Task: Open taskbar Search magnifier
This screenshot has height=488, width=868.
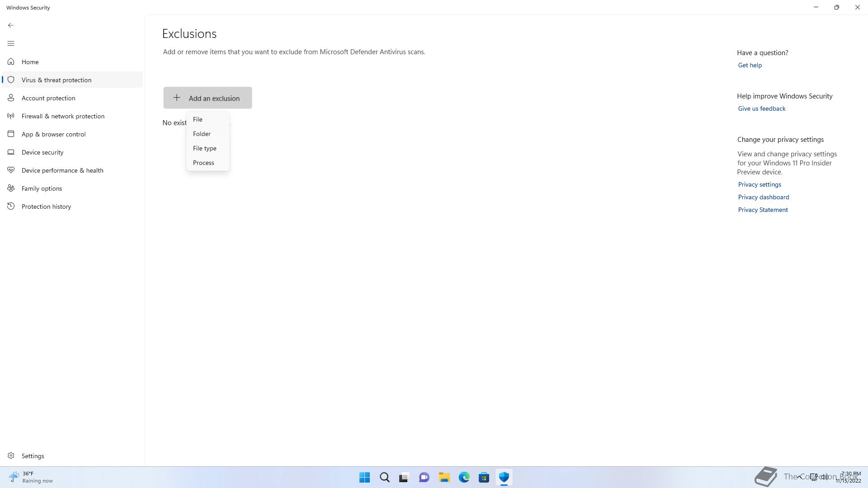Action: (x=384, y=477)
